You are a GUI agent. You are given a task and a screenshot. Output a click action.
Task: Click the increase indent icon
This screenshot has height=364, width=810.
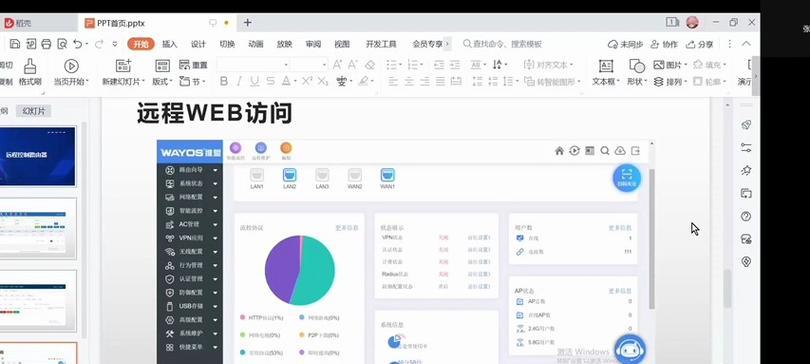click(x=455, y=65)
